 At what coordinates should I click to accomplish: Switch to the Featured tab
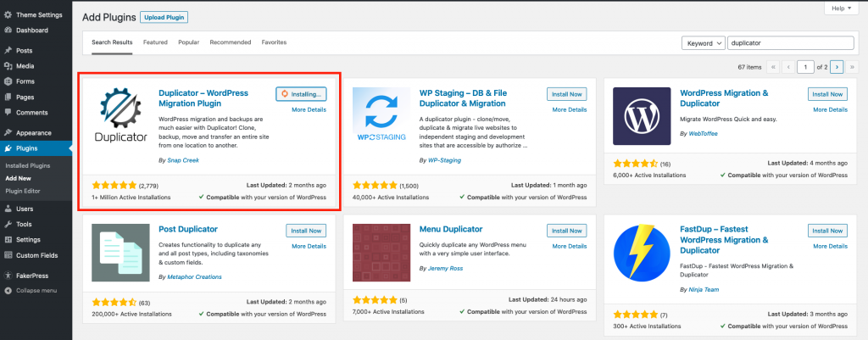coord(156,42)
